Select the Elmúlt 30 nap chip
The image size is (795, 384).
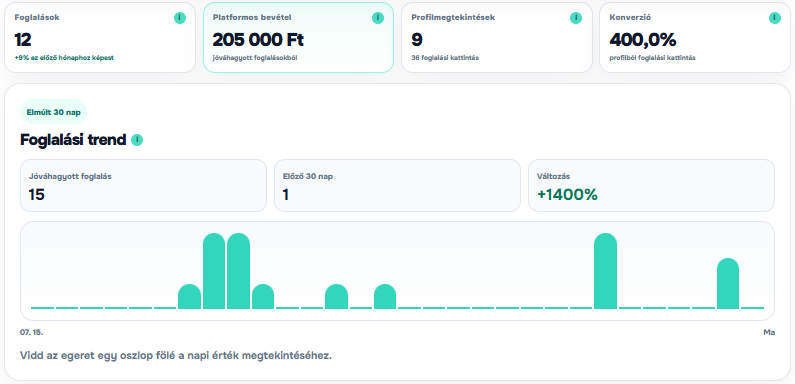(x=53, y=112)
